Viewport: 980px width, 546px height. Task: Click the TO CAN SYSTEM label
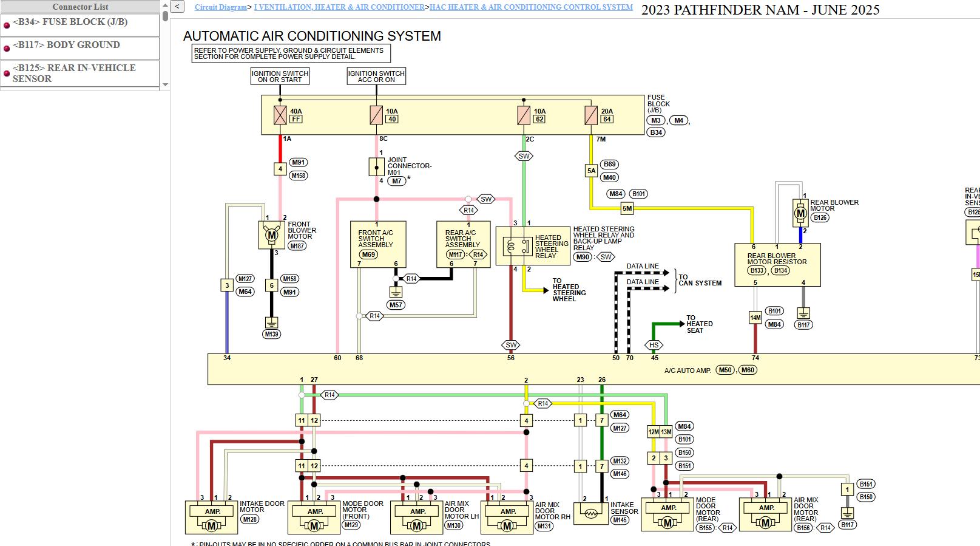click(x=700, y=280)
